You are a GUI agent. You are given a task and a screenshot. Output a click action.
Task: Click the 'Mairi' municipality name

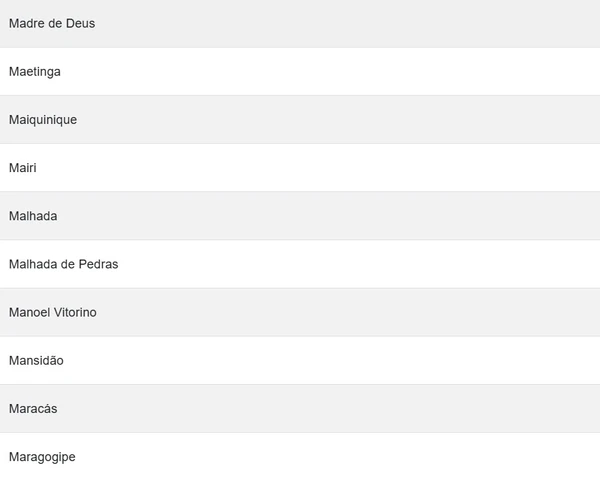[x=23, y=167]
